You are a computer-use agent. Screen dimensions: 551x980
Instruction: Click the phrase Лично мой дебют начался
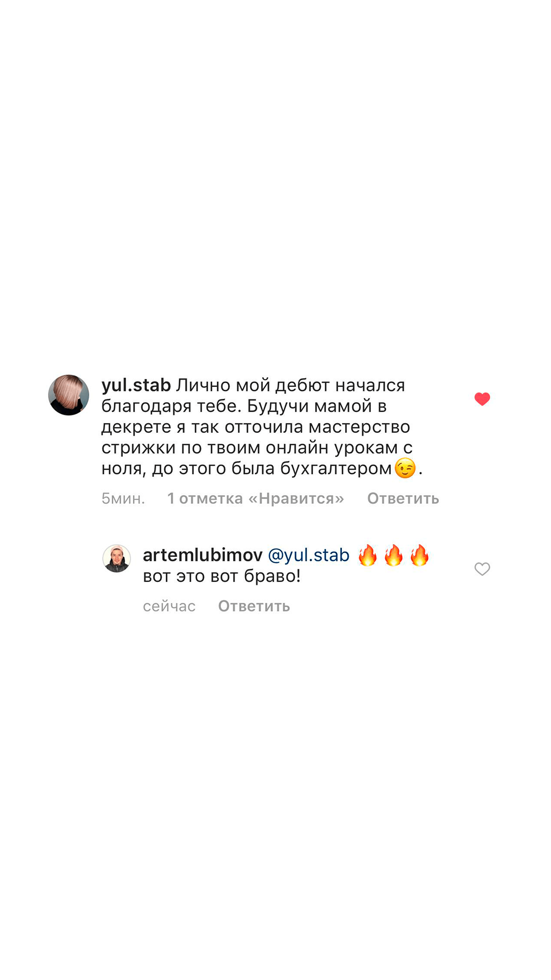(x=291, y=385)
